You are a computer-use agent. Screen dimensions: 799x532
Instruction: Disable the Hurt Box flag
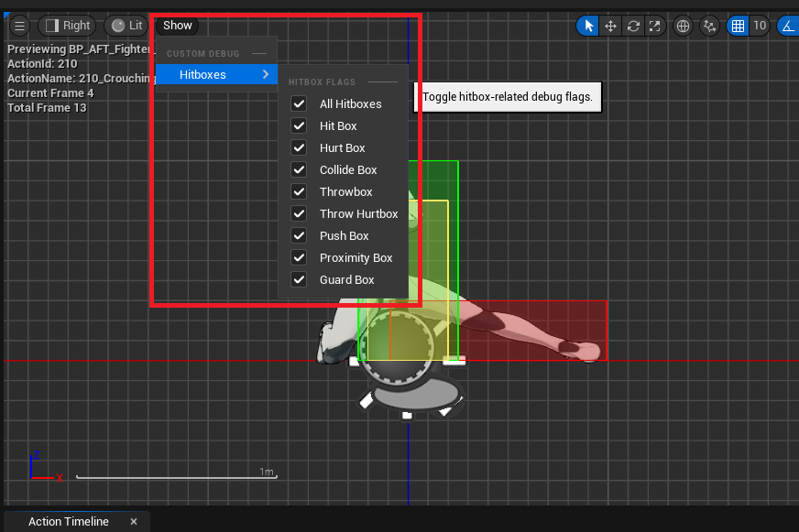299,148
